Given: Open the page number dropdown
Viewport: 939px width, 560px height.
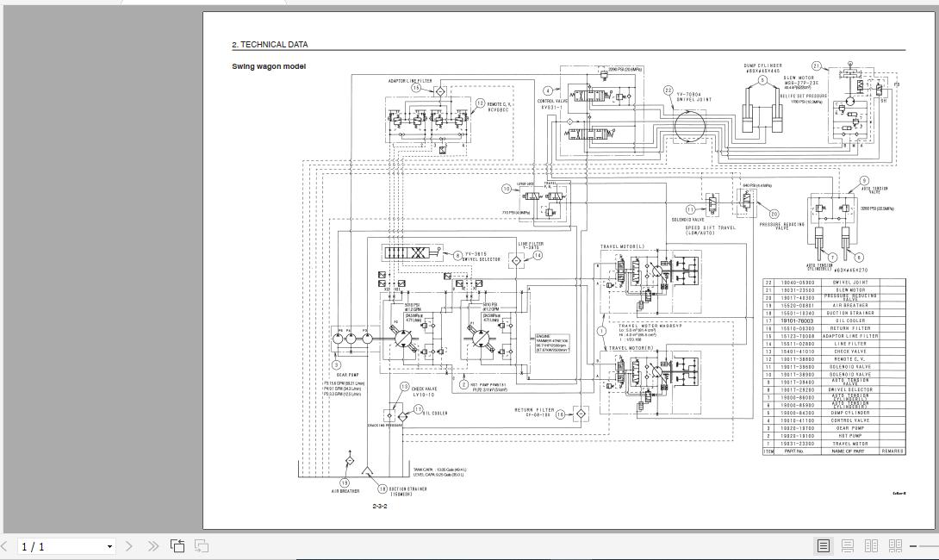Looking at the screenshot, I should coord(109,546).
